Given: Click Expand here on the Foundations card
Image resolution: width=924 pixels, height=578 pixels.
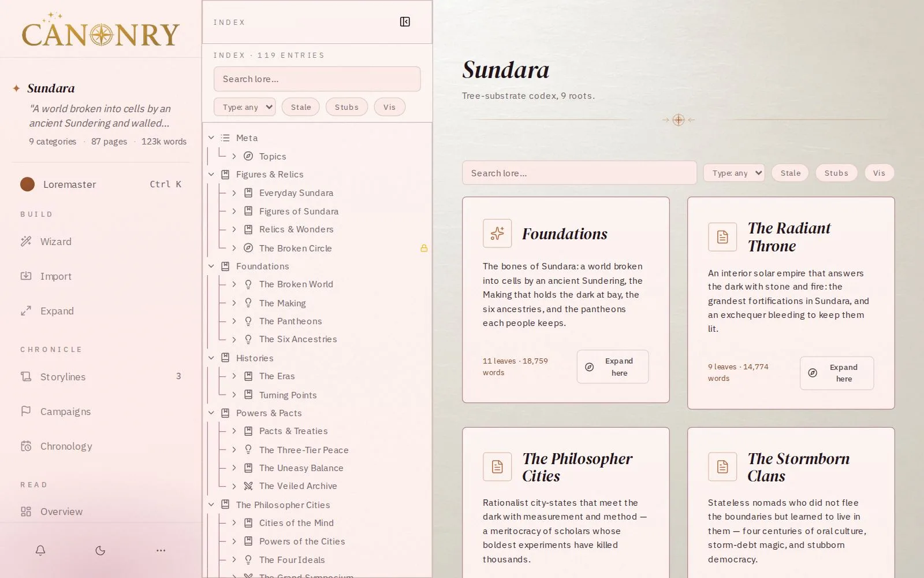Looking at the screenshot, I should (x=613, y=366).
